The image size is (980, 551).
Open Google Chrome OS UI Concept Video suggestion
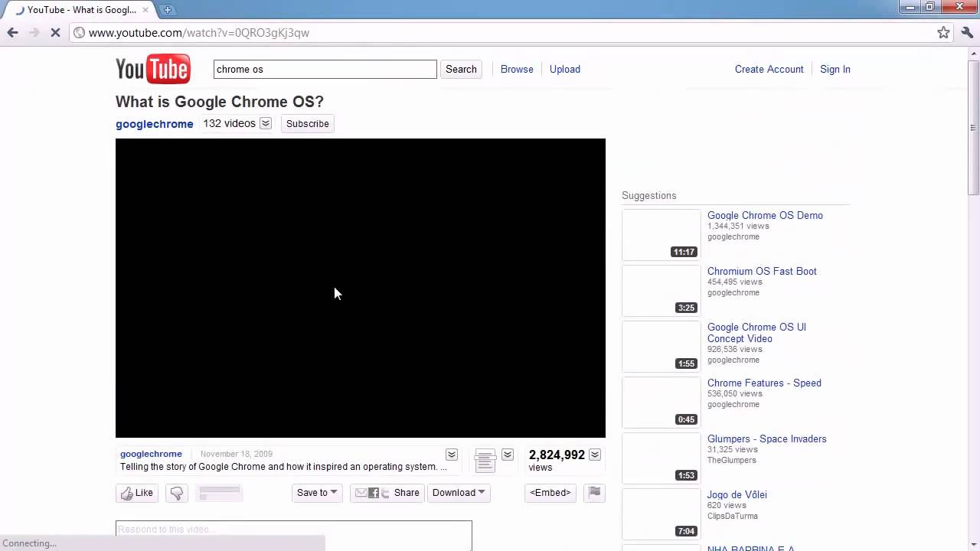click(x=756, y=333)
